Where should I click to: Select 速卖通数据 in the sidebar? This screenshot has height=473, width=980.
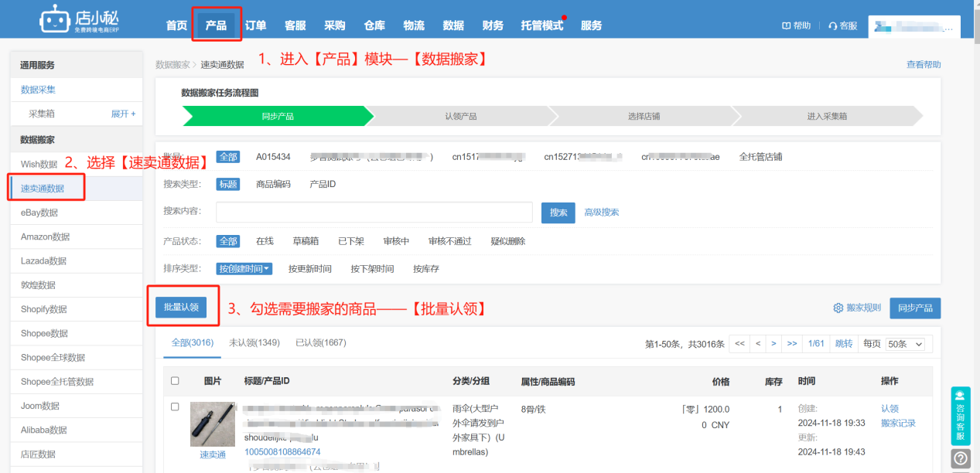pyautogui.click(x=43, y=189)
